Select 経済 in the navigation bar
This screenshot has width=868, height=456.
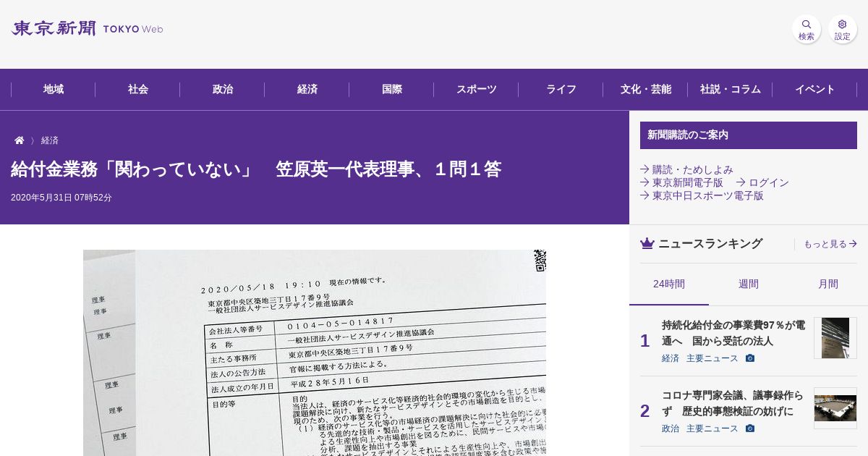(x=307, y=90)
